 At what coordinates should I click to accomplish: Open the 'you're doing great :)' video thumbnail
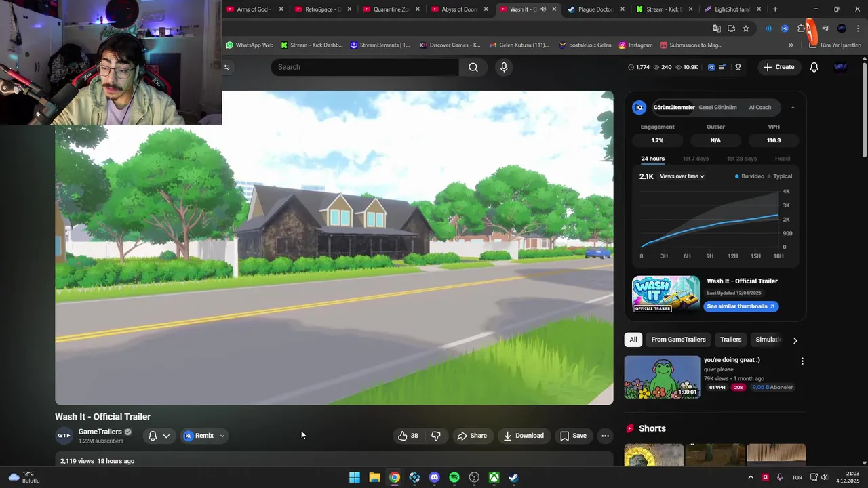click(x=662, y=377)
